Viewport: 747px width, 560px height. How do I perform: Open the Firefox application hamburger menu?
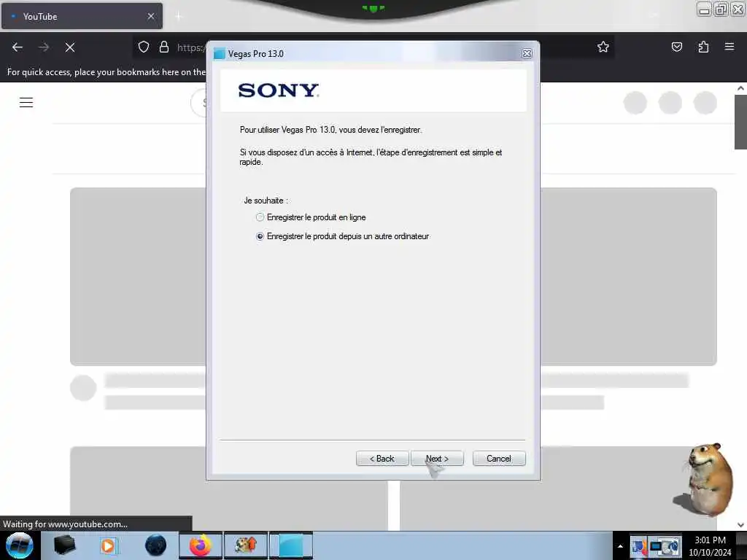tap(729, 47)
